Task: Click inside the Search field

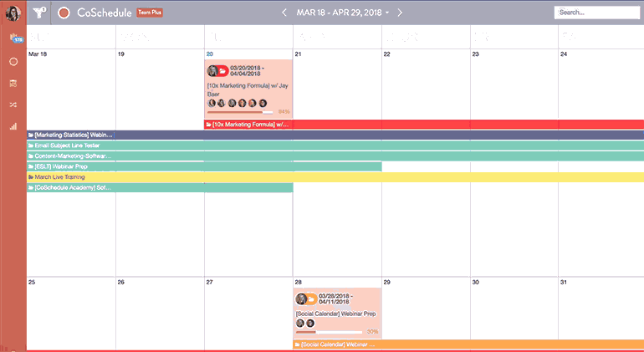Action: (x=597, y=13)
